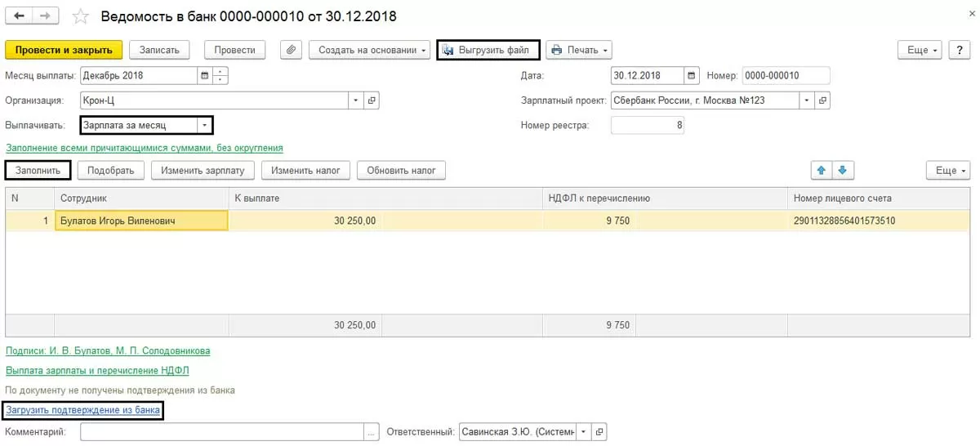Open organization Крон-Ц card icon
Image resolution: width=980 pixels, height=446 pixels.
point(372,100)
